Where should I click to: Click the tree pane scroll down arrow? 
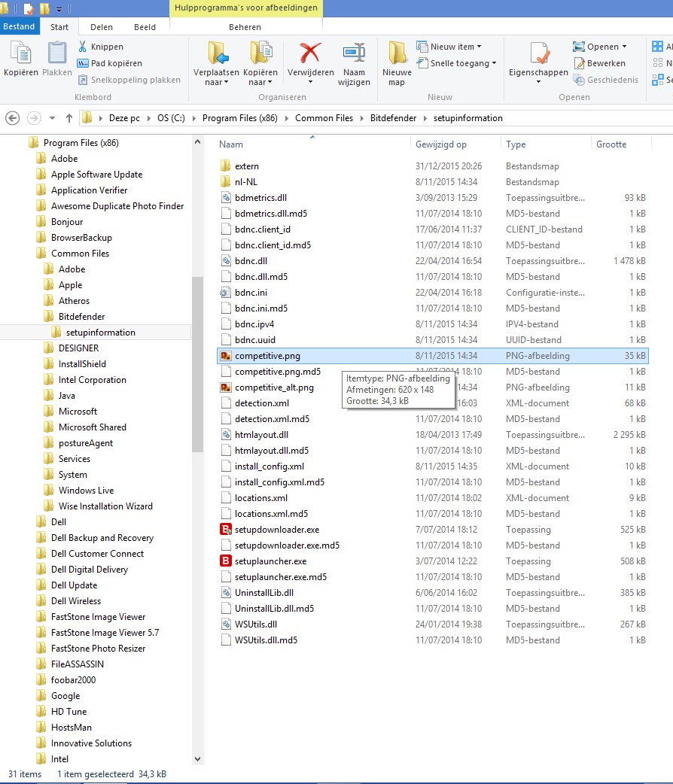tap(198, 759)
